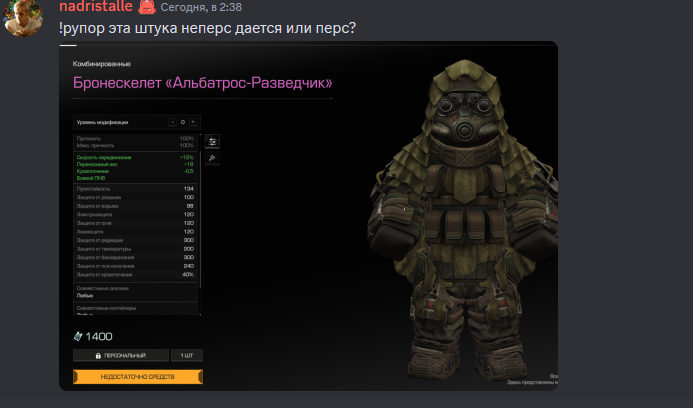Click the "Защита от кровотечения" 40% row
The image size is (693, 408).
(x=135, y=275)
